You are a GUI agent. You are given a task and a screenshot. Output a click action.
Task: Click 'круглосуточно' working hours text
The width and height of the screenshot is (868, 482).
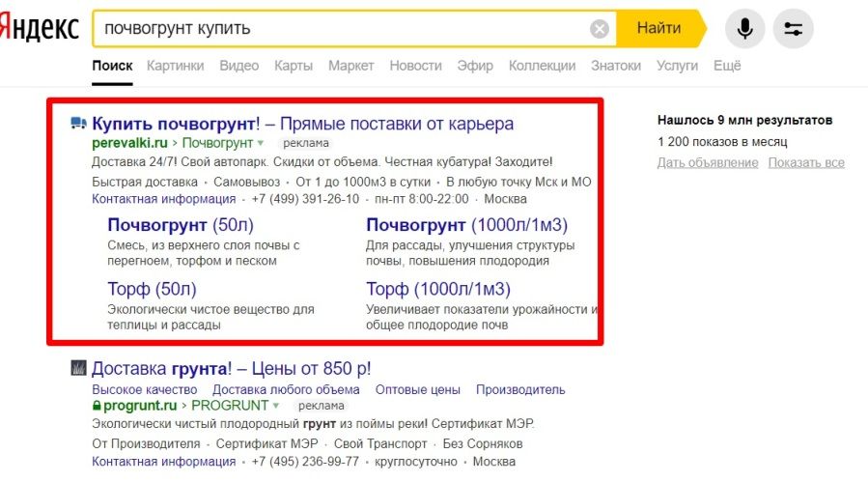(416, 462)
